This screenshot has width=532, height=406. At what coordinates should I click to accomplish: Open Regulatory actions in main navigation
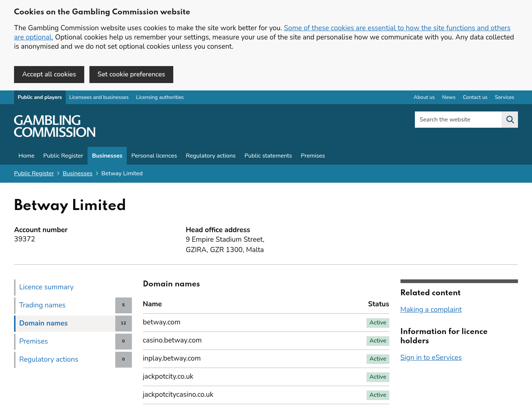click(211, 156)
